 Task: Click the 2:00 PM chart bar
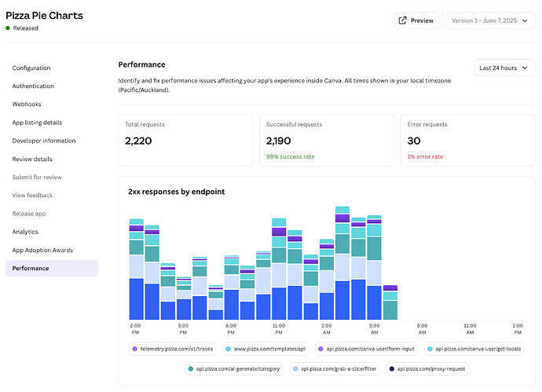tap(136, 269)
